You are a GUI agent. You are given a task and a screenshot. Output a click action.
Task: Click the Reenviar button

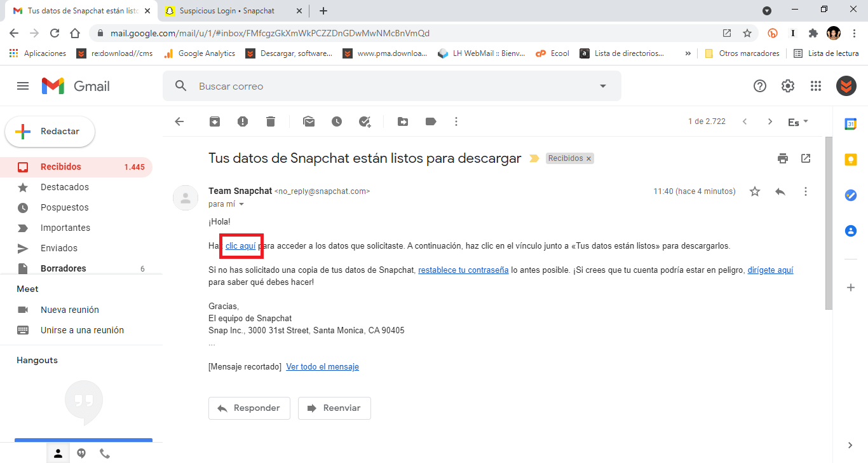click(x=334, y=408)
